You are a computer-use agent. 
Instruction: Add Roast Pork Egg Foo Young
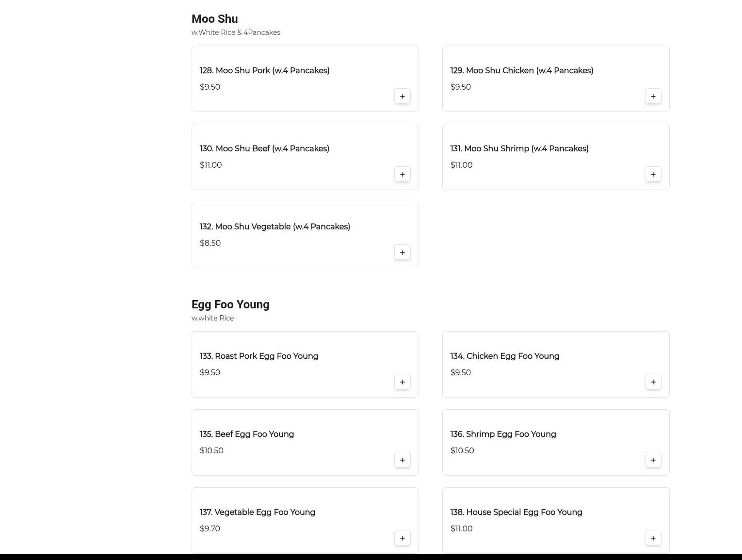click(x=402, y=382)
